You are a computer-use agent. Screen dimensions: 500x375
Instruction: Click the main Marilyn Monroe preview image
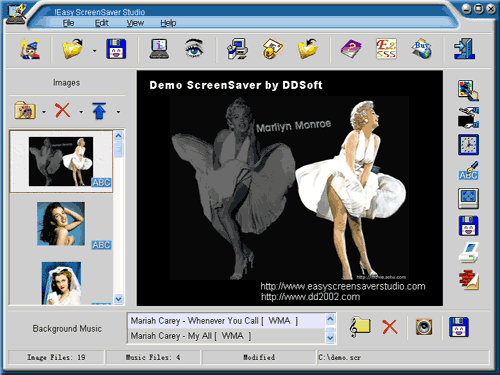(290, 188)
